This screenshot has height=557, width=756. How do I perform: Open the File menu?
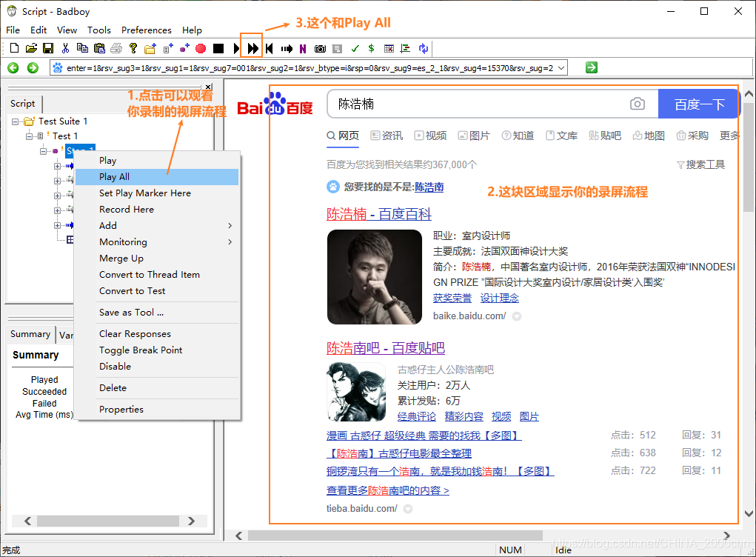(x=13, y=30)
